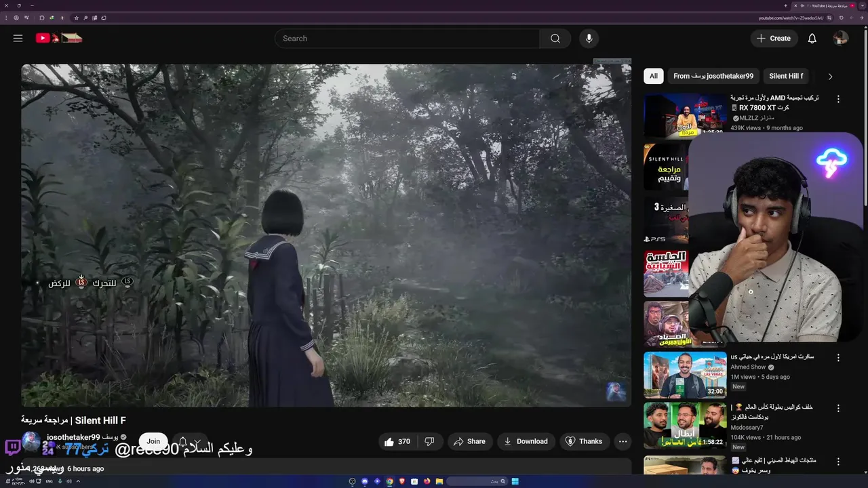Reload the page with the browser refresh icon
Screen dimensions: 868x488
(841, 18)
